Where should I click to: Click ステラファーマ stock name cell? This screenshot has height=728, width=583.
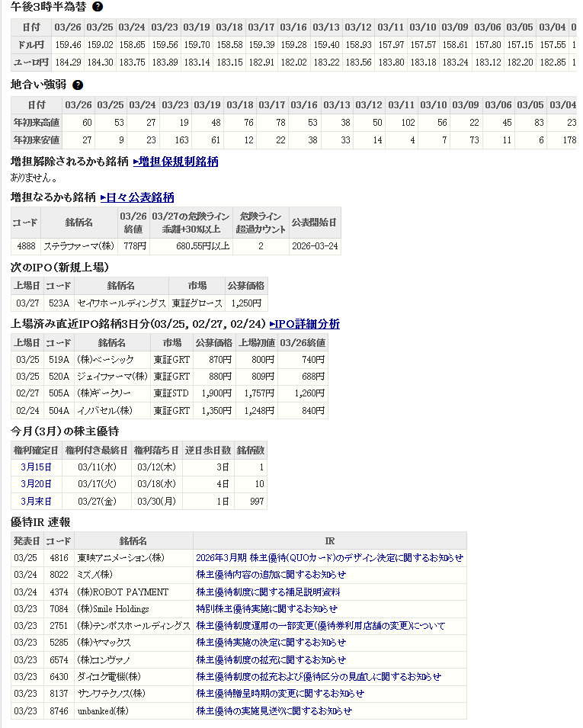pyautogui.click(x=78, y=246)
